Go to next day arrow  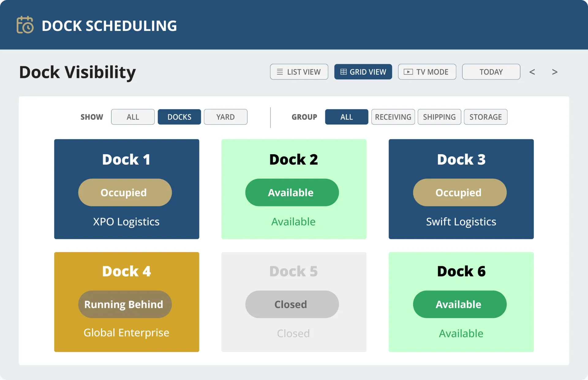[x=555, y=72]
